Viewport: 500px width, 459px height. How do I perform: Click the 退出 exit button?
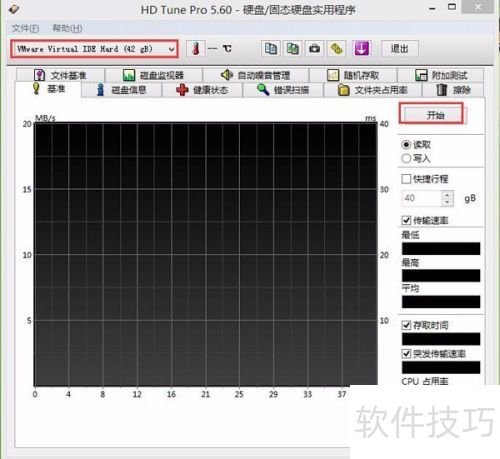pos(399,49)
